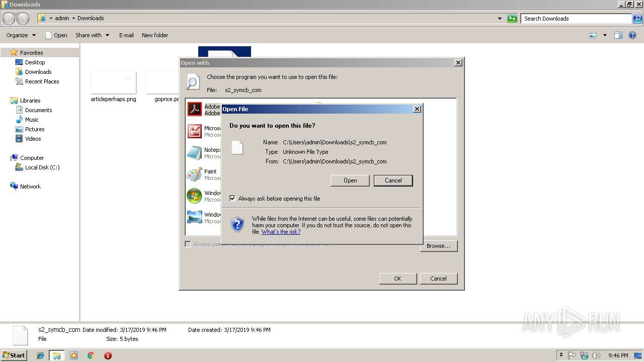Screen dimensions: 644x362
Task: Toggle Always use the selected program checkbox
Action: 188,244
